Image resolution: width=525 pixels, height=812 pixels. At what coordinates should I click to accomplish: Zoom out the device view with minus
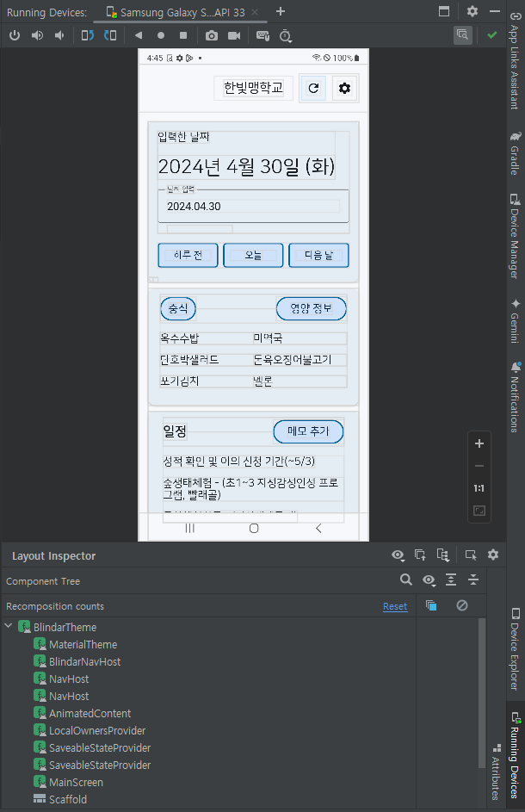[x=479, y=466]
